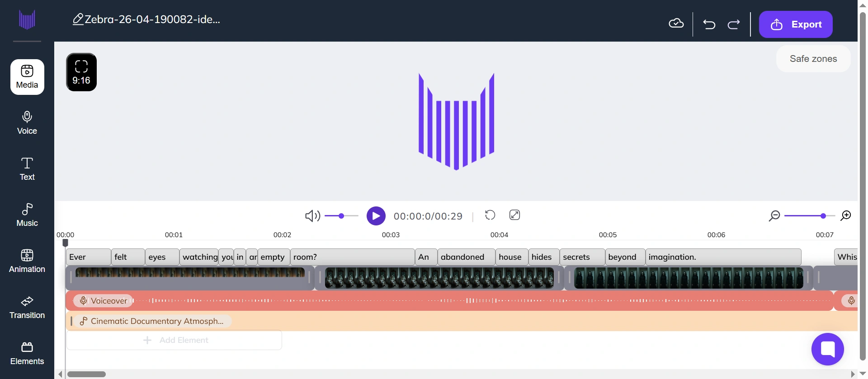Select the 'abandoned' caption block
Image resolution: width=868 pixels, height=379 pixels.
pos(467,257)
